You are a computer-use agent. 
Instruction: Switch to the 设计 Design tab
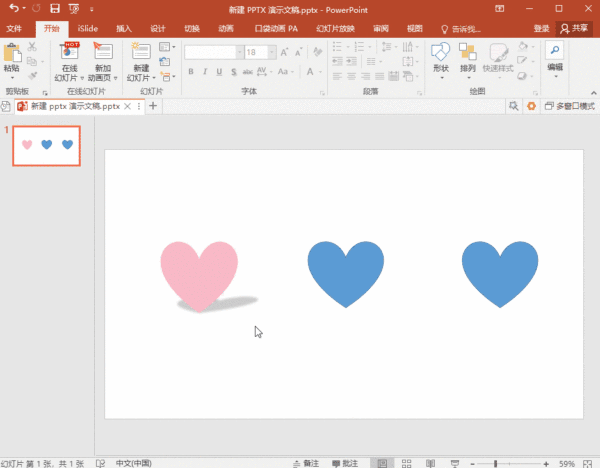pos(158,29)
